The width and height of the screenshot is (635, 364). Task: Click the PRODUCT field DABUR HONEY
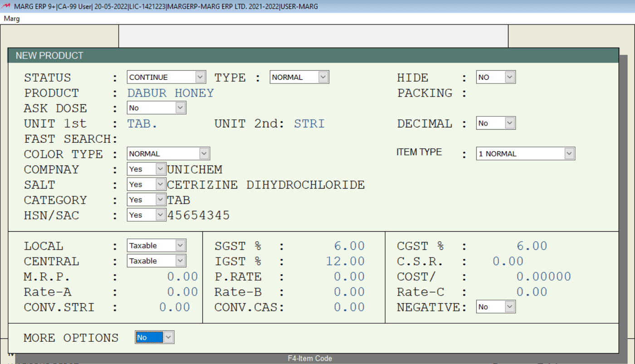coord(171,93)
